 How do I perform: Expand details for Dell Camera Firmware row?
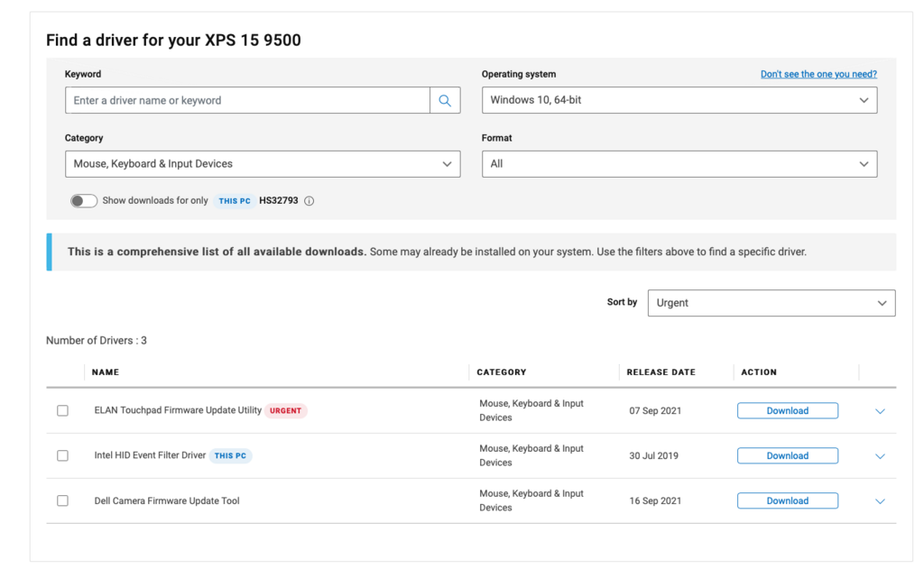(880, 501)
